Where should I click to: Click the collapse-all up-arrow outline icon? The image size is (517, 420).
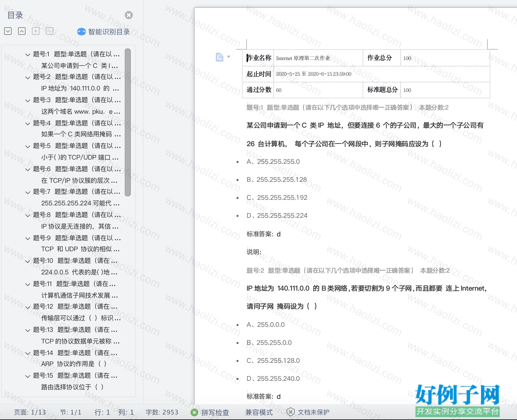[x=22, y=31]
